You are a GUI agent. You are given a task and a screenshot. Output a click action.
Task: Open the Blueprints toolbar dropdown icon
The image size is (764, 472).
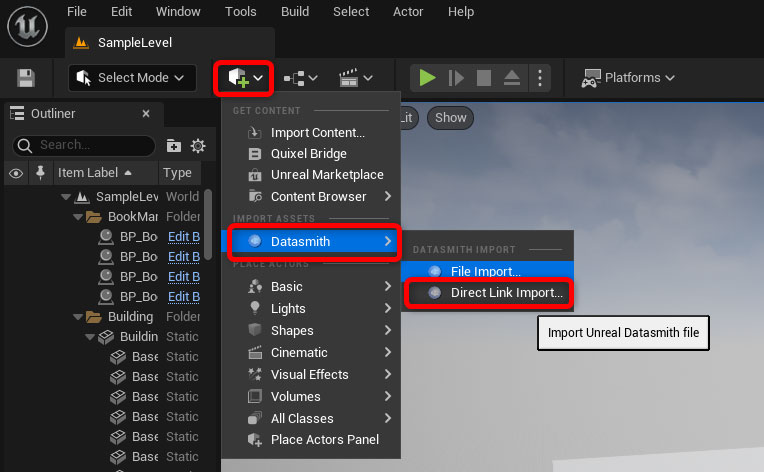[300, 78]
